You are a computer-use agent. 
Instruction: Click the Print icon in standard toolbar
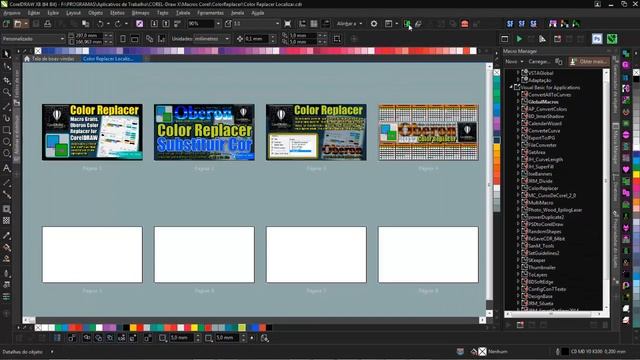47,24
